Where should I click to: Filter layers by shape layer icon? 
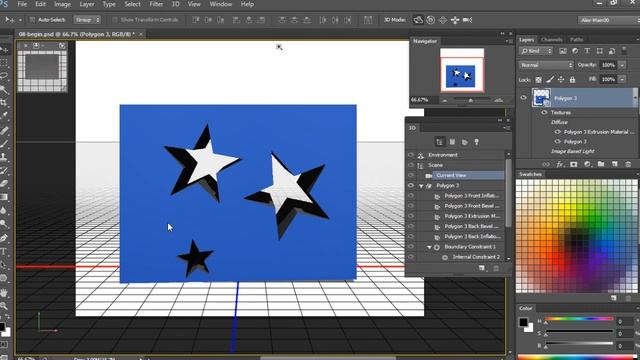click(x=599, y=51)
